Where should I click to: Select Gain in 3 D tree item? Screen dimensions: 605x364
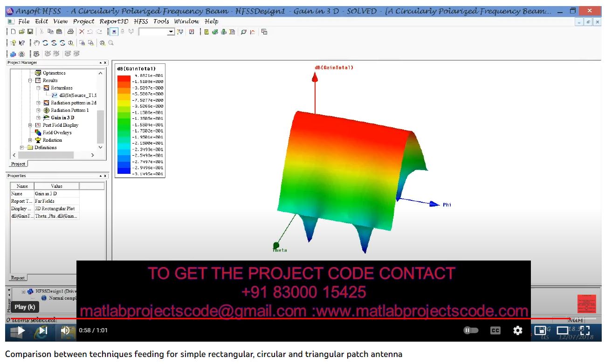[62, 118]
